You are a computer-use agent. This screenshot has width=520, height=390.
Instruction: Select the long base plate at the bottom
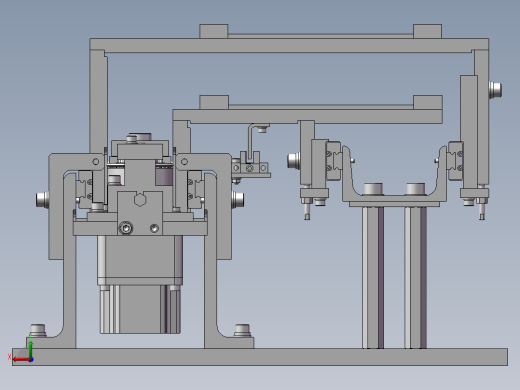coord(260,357)
